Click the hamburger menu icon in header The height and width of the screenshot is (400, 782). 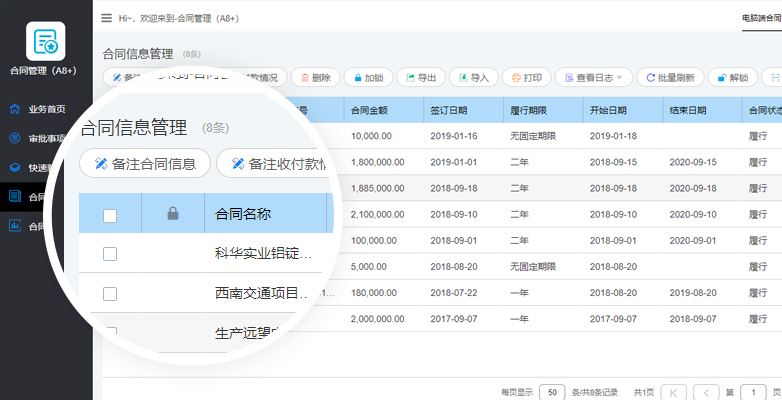click(106, 18)
